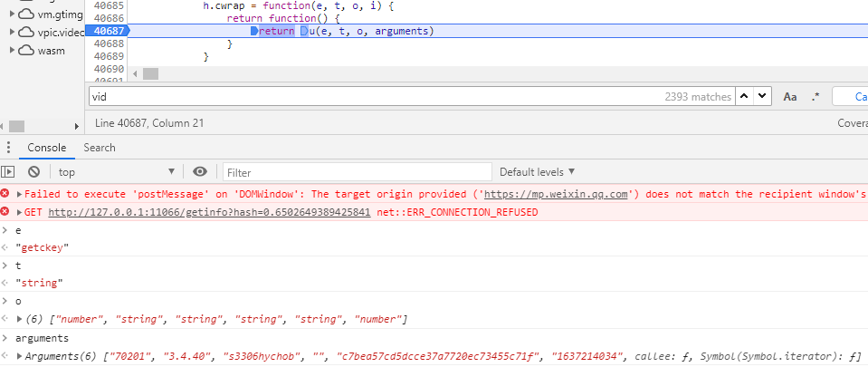Open live expression via eye icon
868x367 pixels.
click(200, 171)
